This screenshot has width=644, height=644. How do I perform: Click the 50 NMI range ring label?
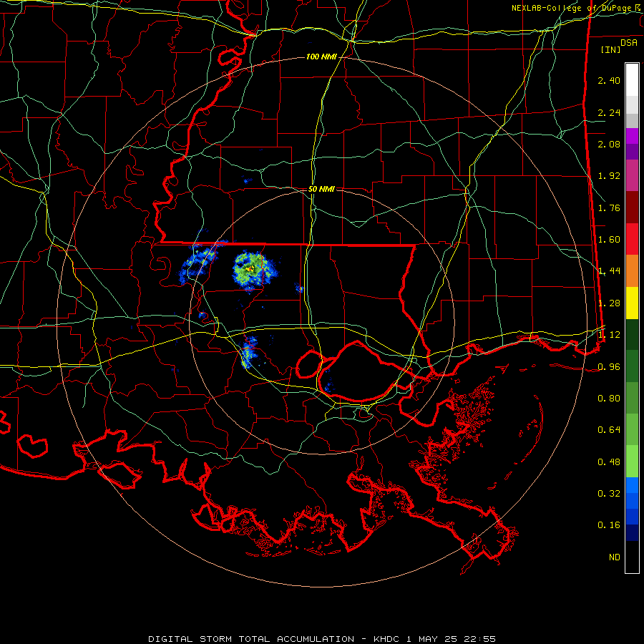pos(321,189)
